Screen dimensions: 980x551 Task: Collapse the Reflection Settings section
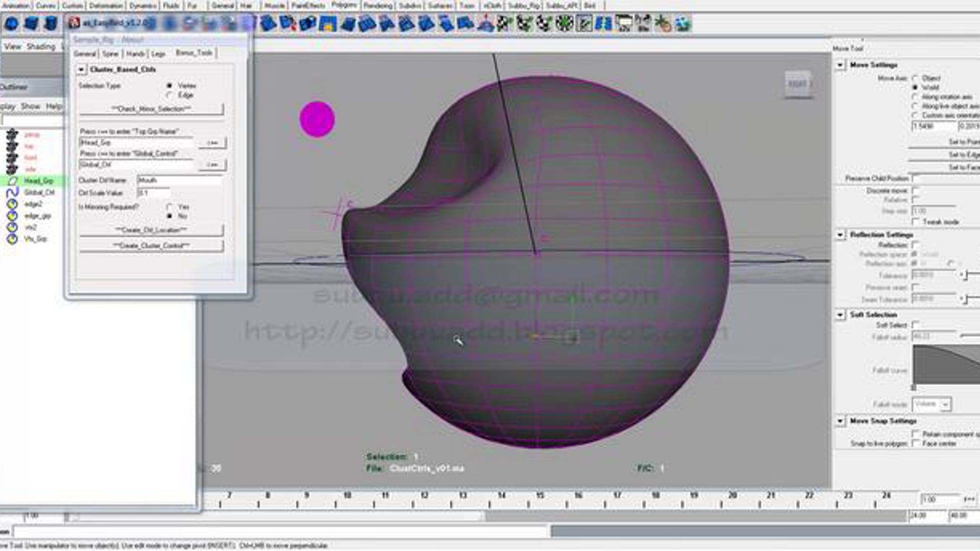click(x=840, y=235)
